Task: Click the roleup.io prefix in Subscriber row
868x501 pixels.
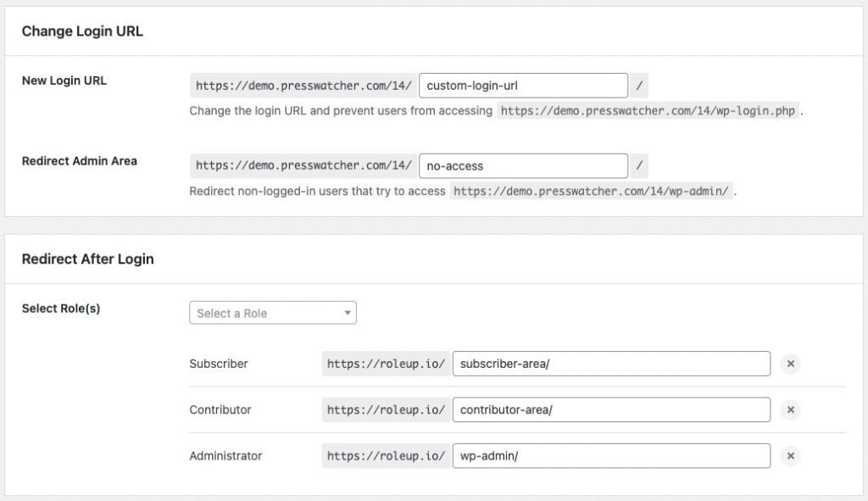Action: pyautogui.click(x=386, y=364)
